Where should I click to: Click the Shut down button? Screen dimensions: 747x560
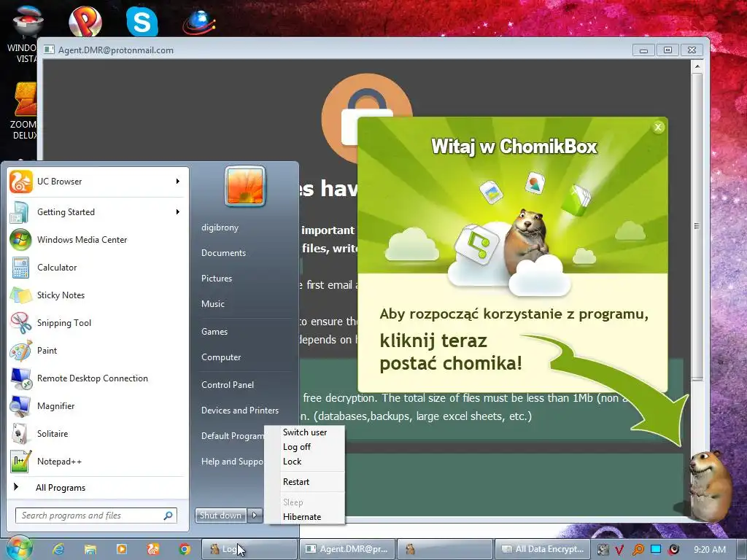tap(220, 516)
